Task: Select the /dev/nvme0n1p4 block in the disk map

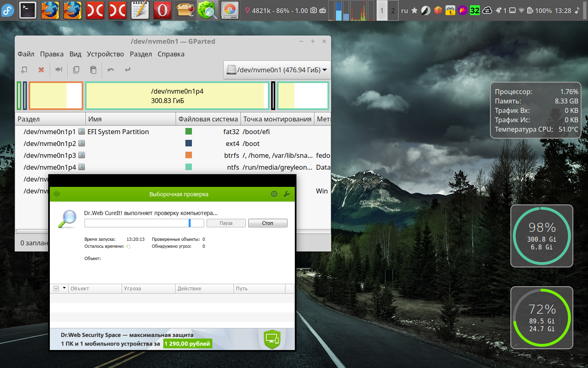Action: tap(177, 96)
